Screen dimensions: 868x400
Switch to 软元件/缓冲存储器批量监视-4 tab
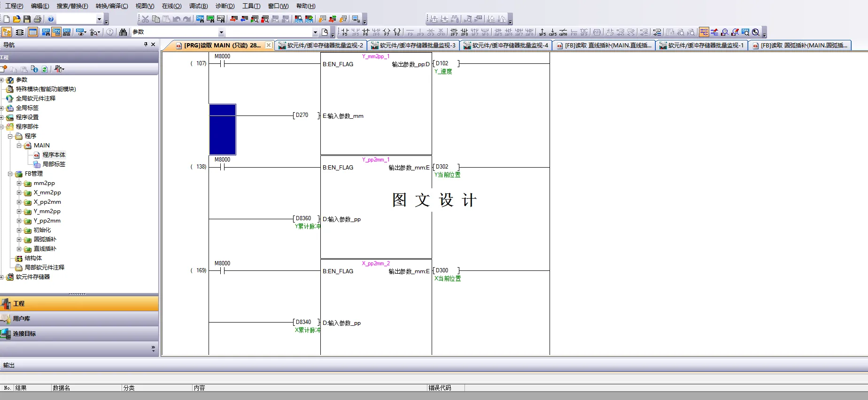pyautogui.click(x=506, y=46)
